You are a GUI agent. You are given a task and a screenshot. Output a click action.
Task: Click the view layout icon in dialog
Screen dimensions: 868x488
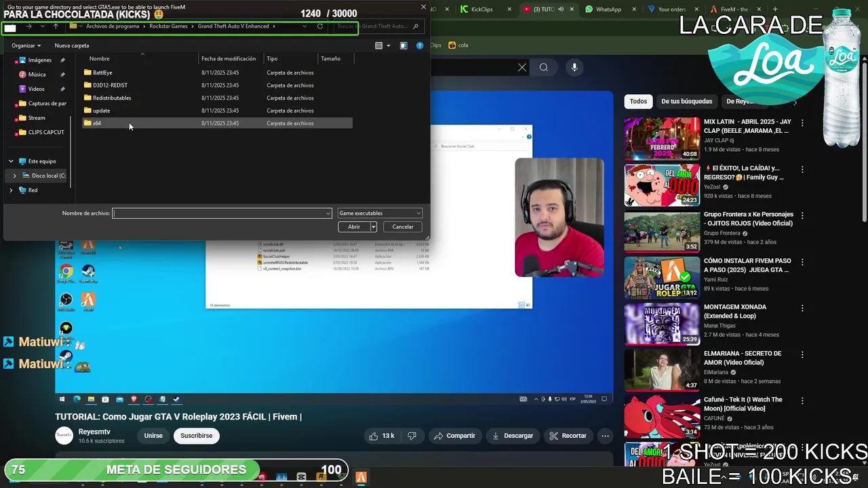point(379,45)
